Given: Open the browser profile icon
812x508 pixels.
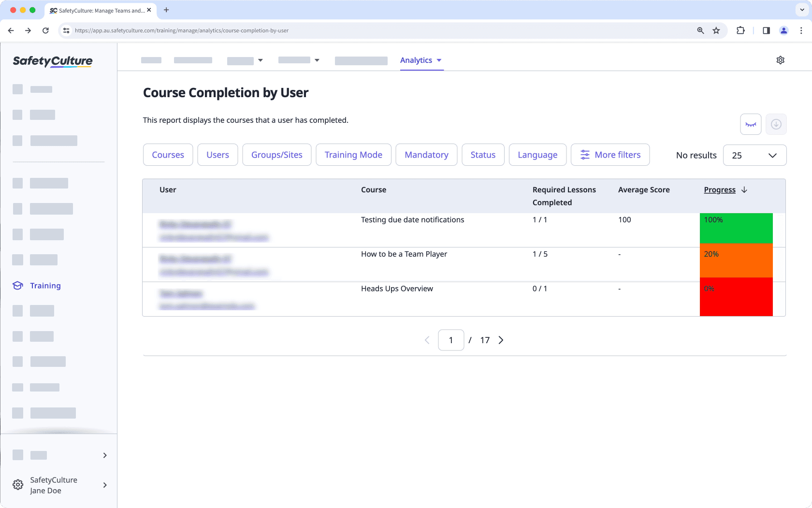Looking at the screenshot, I should [783, 30].
